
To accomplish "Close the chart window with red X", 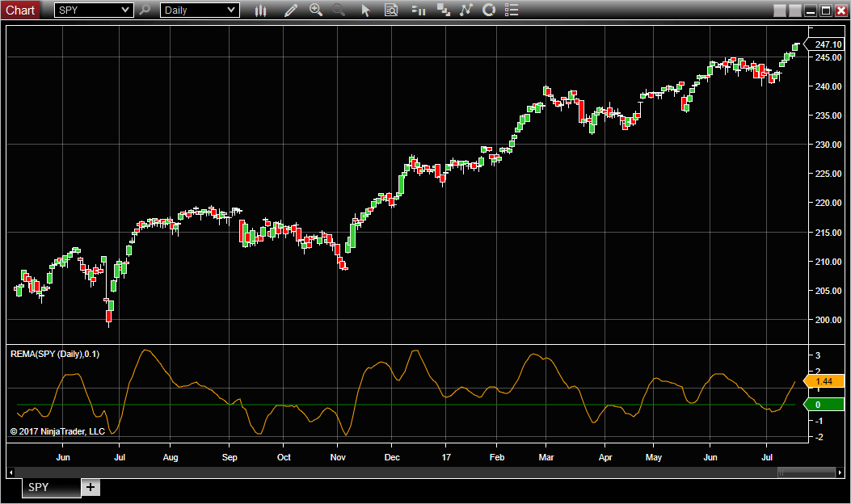I will tap(841, 10).
